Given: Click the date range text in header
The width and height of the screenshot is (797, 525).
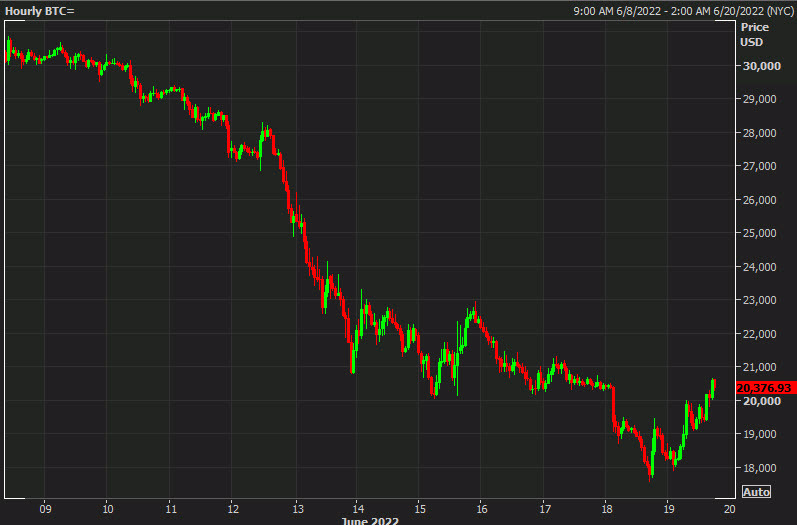Looking at the screenshot, I should tap(681, 11).
